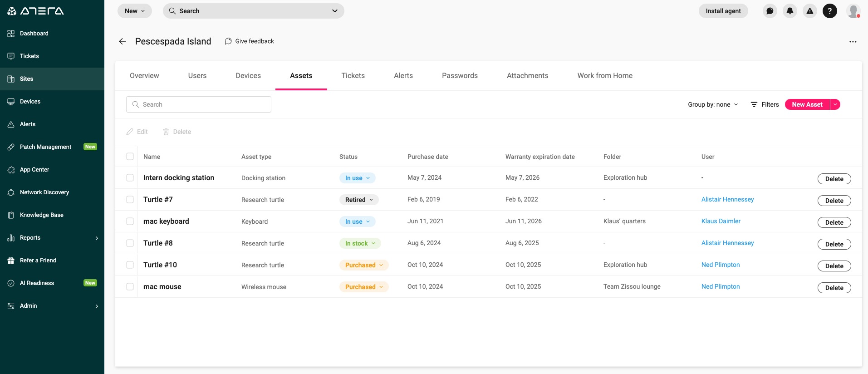
Task: Click the alert triangle icon in header
Action: 810,11
